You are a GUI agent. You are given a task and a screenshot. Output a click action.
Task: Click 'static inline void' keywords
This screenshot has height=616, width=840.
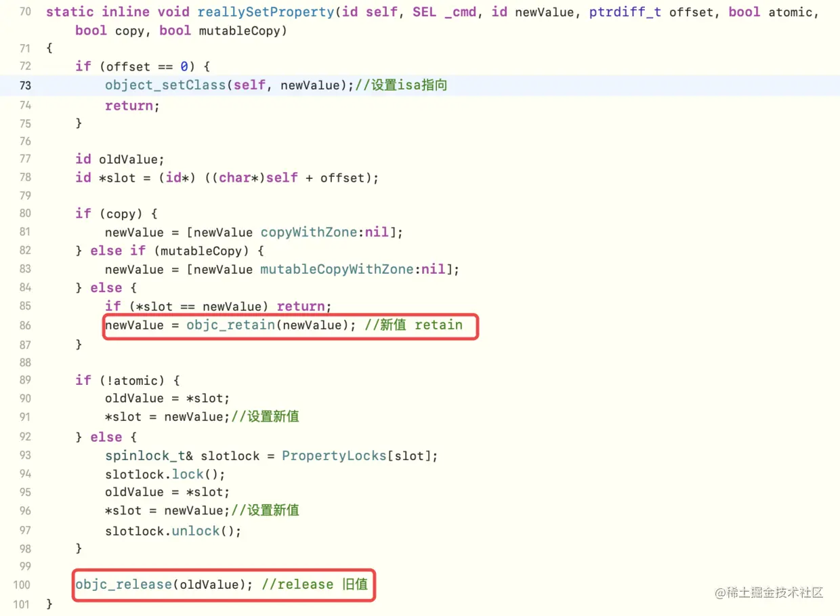118,12
